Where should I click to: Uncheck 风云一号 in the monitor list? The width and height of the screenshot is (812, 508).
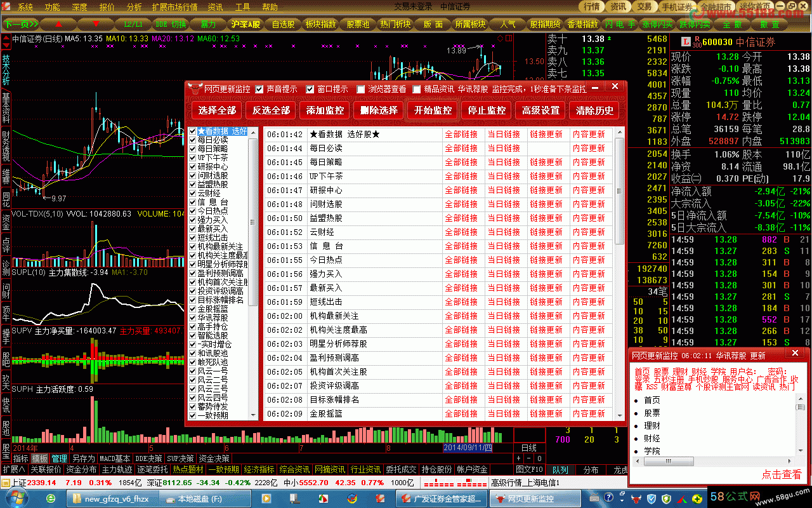193,371
